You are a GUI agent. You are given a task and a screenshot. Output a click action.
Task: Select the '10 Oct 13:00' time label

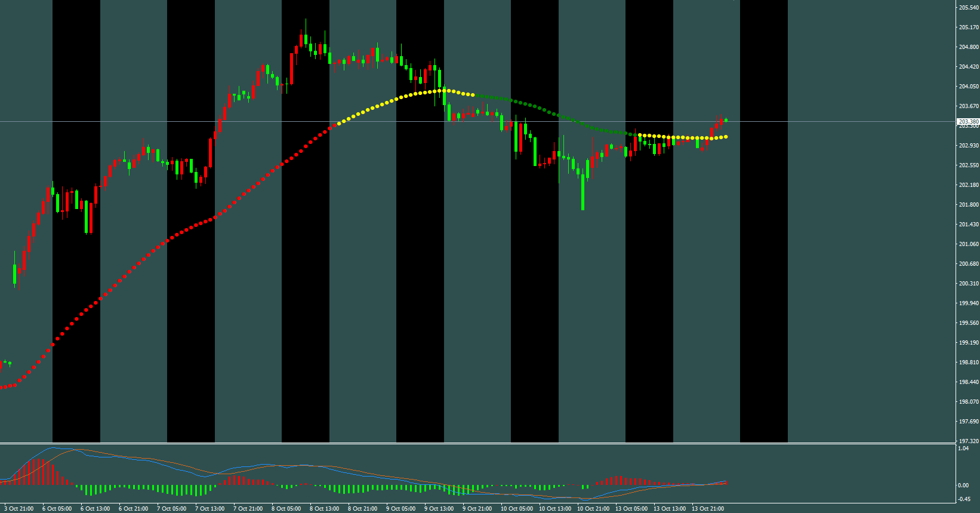[554, 509]
